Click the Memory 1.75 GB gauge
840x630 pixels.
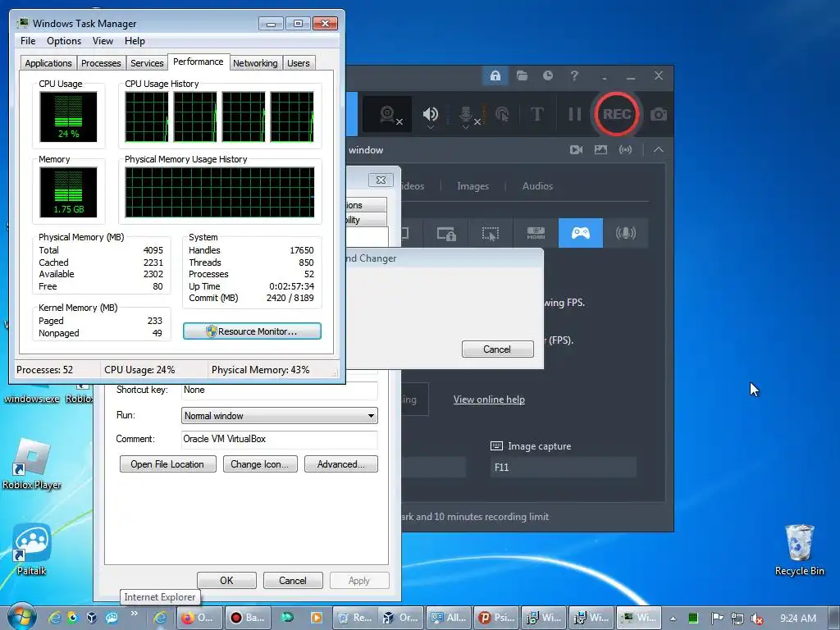68,192
